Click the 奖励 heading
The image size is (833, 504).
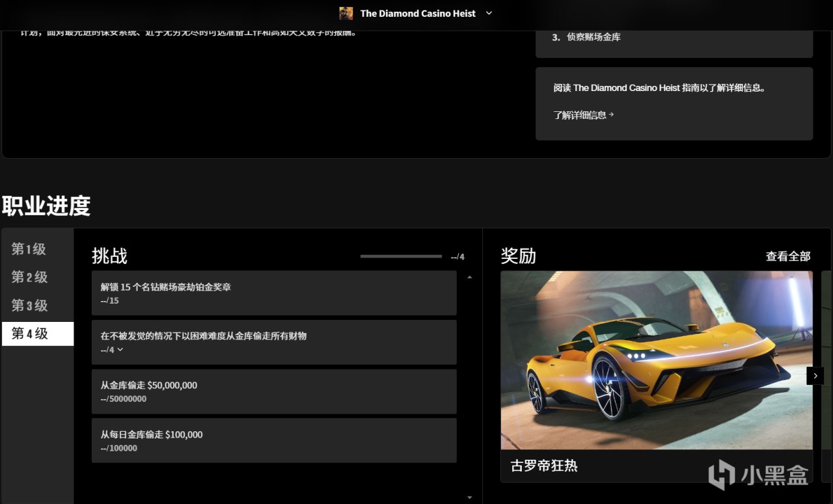[519, 256]
